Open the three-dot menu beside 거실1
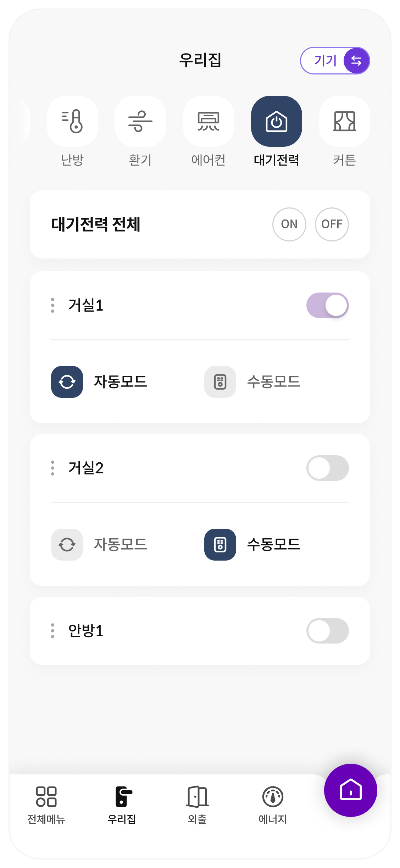 [x=53, y=305]
